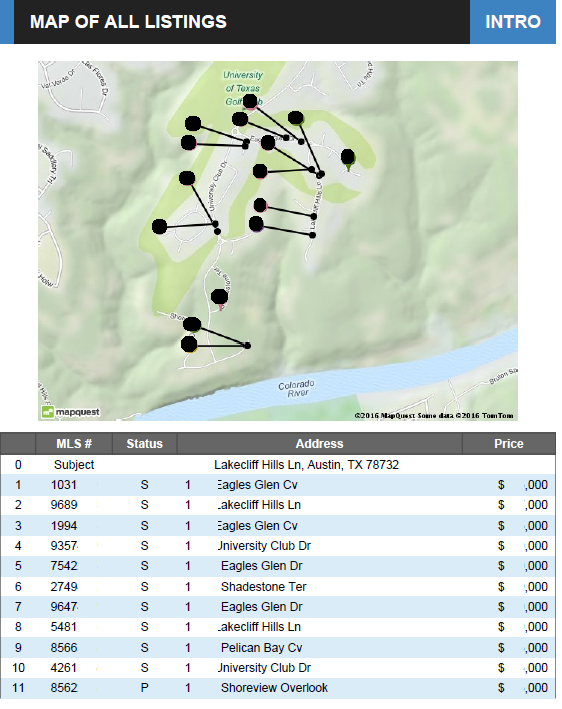Image resolution: width=562 pixels, height=709 pixels.
Task: Click the marker near Shadestone Ter
Action: [220, 298]
